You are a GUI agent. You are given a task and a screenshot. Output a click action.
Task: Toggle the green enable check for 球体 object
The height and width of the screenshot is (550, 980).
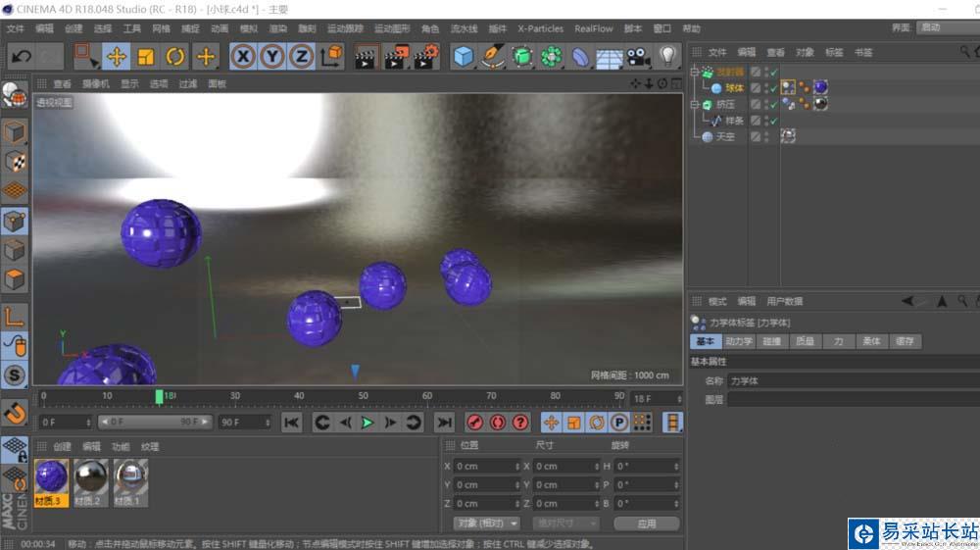(x=772, y=88)
